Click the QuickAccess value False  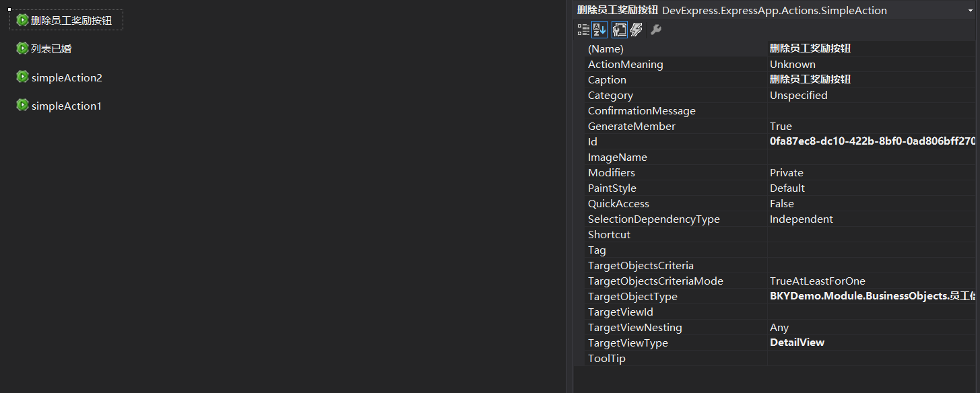(781, 204)
